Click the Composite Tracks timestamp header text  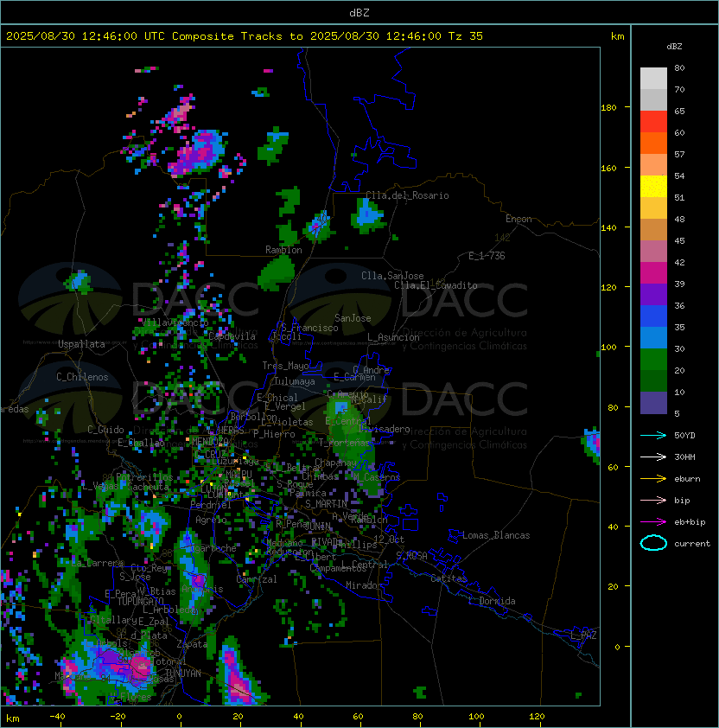pyautogui.click(x=245, y=36)
